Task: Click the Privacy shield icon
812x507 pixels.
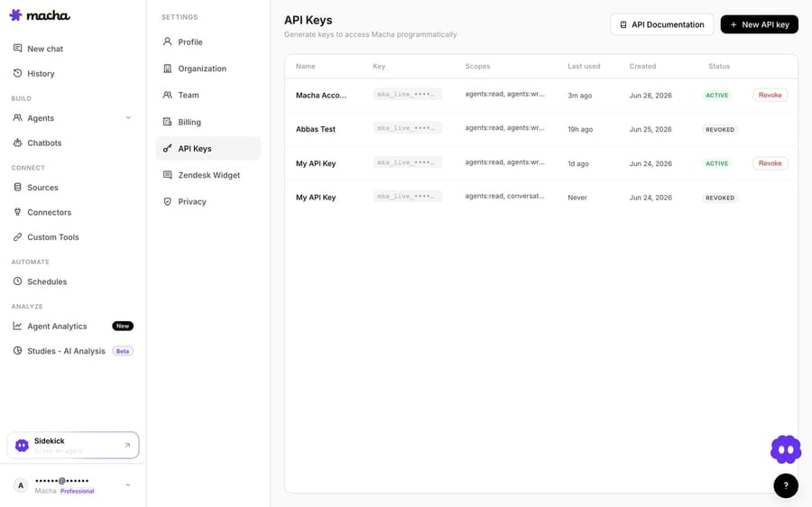Action: 167,201
